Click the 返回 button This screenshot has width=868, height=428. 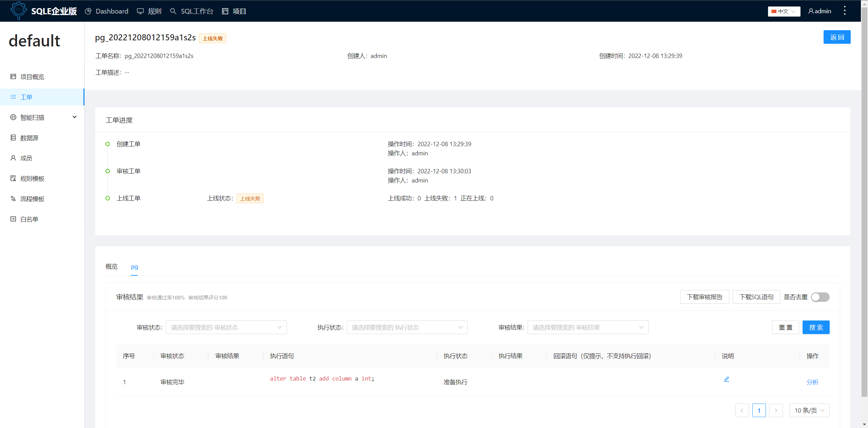(x=837, y=37)
